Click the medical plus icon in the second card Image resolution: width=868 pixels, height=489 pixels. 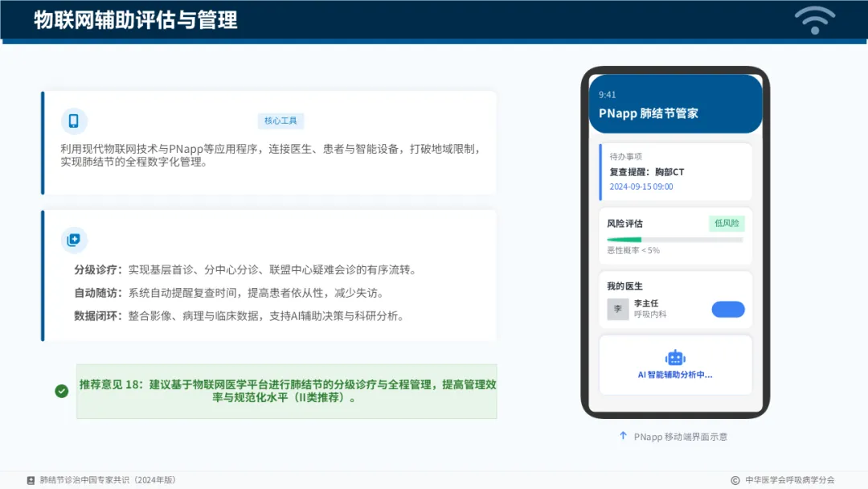[74, 240]
